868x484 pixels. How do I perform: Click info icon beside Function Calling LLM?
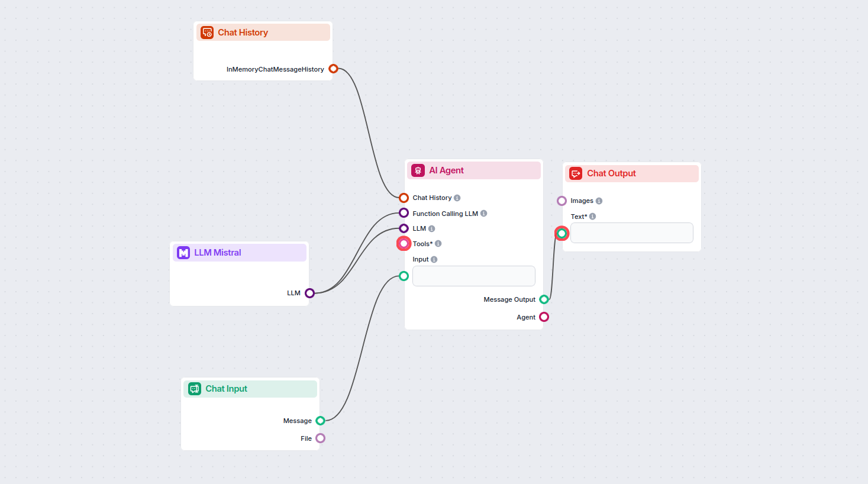pyautogui.click(x=483, y=214)
